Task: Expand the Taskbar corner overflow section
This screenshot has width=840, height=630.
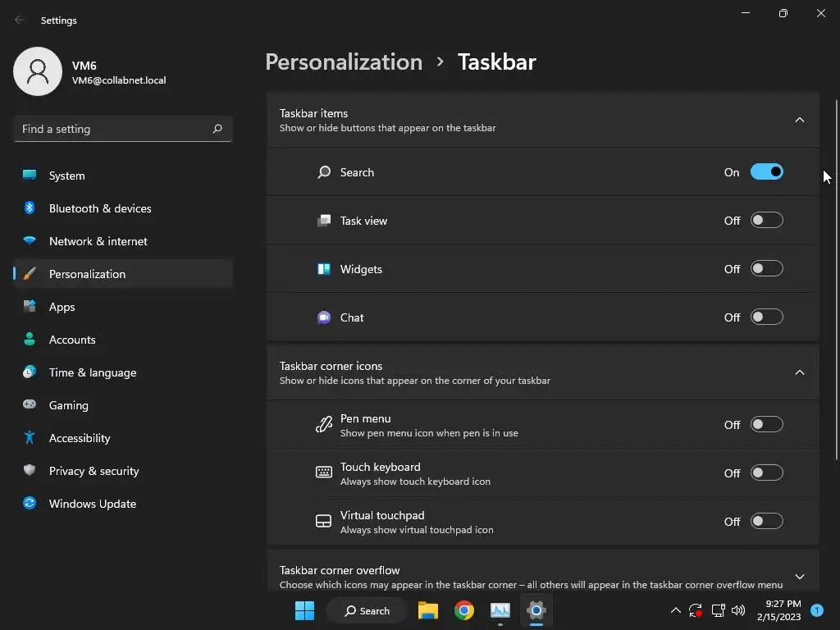Action: click(799, 577)
